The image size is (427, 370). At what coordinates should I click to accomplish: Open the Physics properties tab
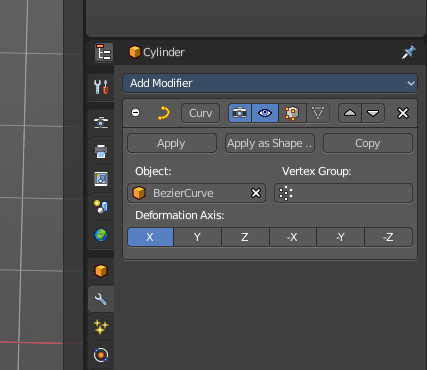pos(101,355)
